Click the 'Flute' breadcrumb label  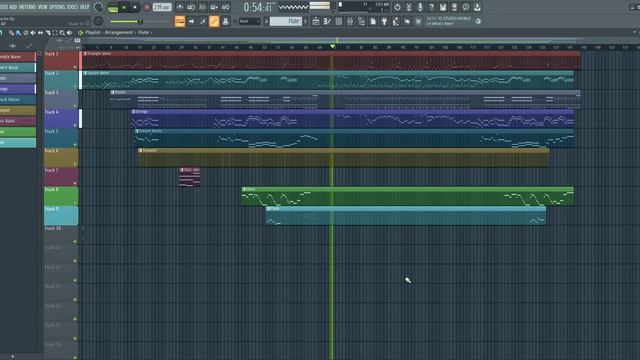click(143, 32)
